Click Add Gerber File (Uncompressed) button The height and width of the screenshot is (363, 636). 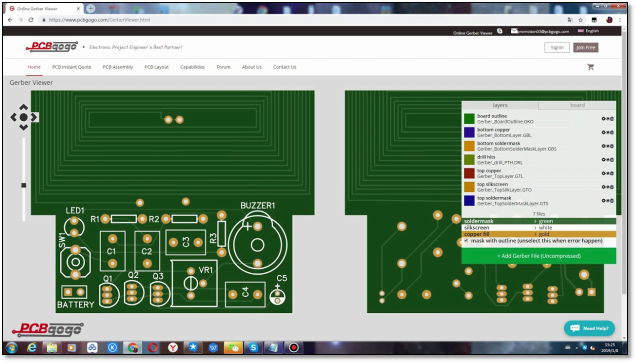(539, 256)
